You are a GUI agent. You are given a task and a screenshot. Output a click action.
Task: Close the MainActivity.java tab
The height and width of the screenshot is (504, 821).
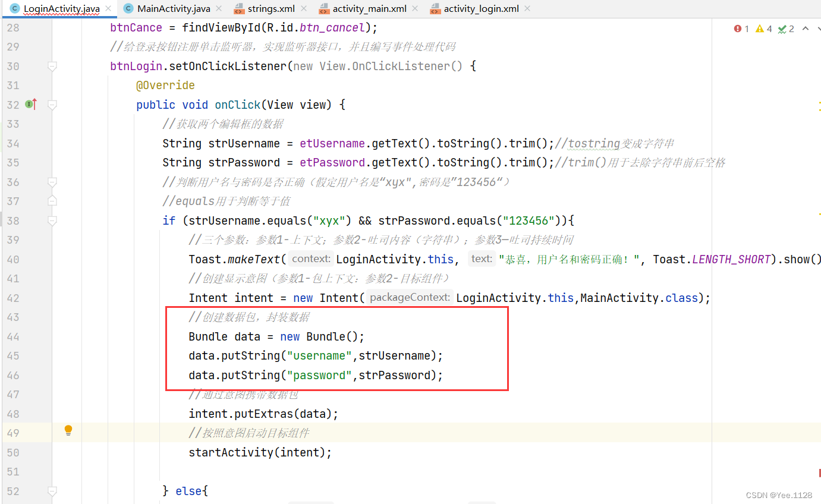218,9
